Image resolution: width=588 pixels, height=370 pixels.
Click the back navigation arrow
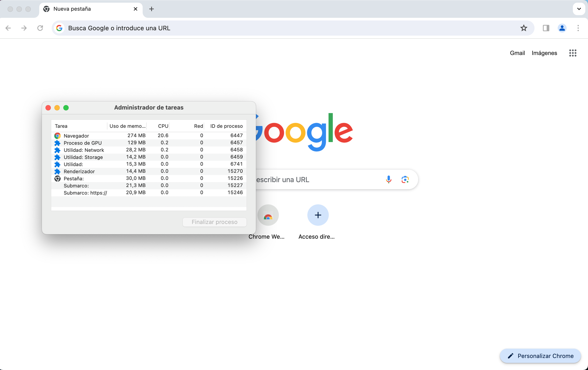pyautogui.click(x=8, y=28)
